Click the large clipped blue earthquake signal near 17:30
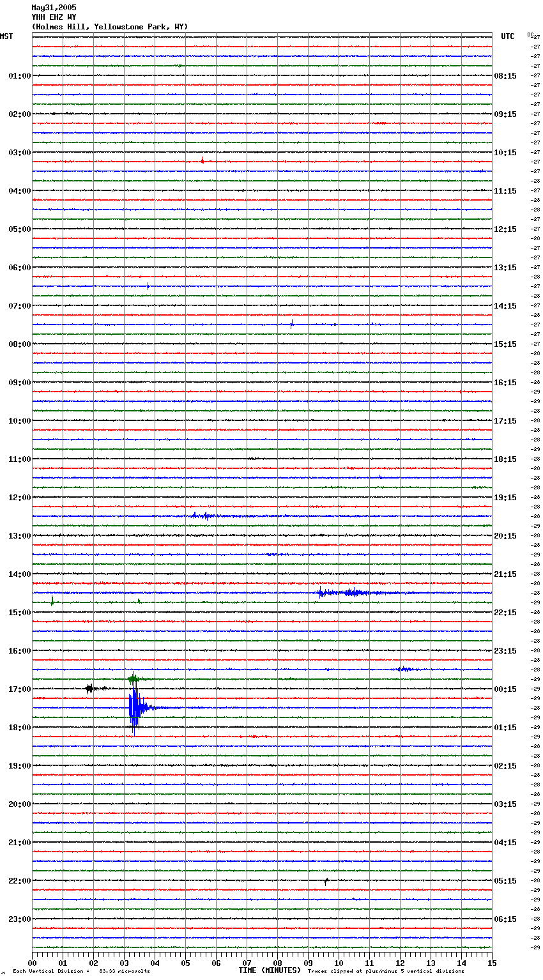This screenshot has width=543, height=980. (137, 707)
